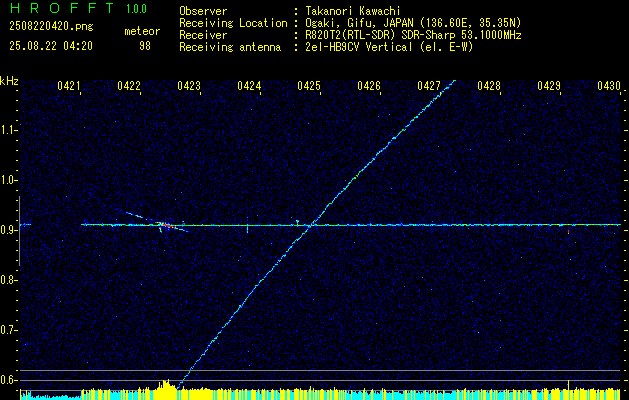
Task: Click the 0.9 kHz axis label
Action: click(x=8, y=230)
